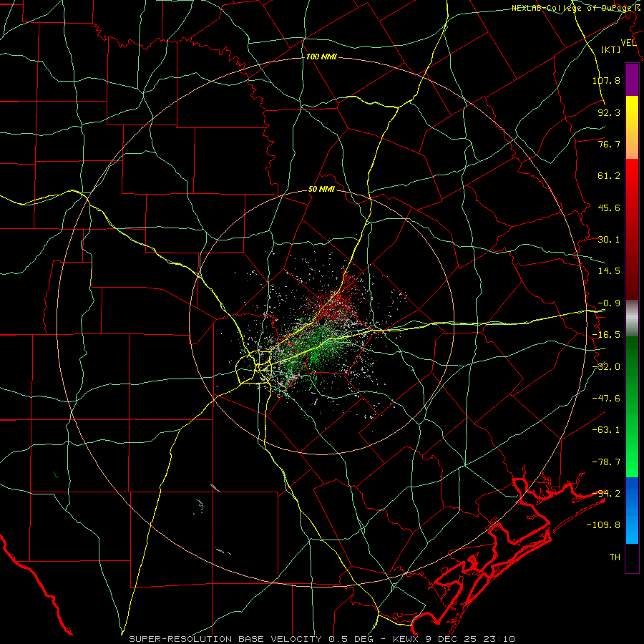
Task: Click the -94.2 velocity scale value
Action: coord(606,494)
